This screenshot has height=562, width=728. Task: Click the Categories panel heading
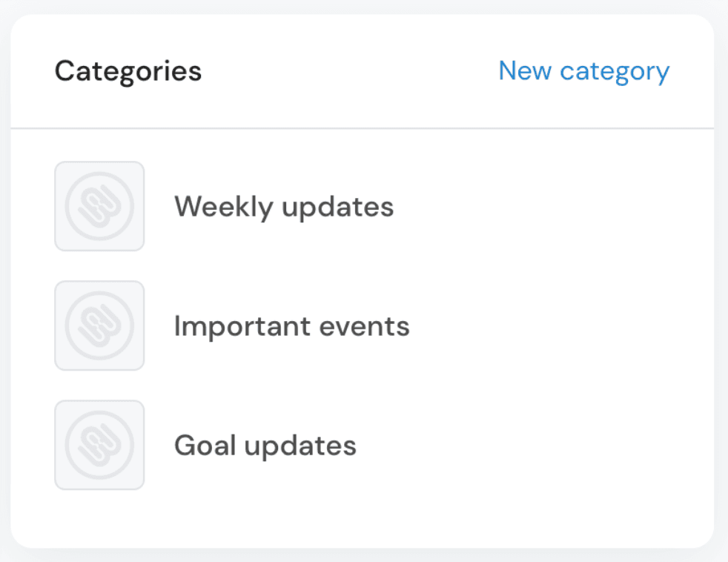pyautogui.click(x=128, y=70)
